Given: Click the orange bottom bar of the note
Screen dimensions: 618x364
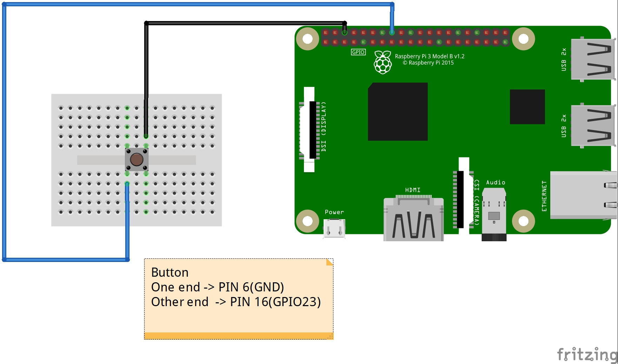Looking at the screenshot, I should point(239,336).
